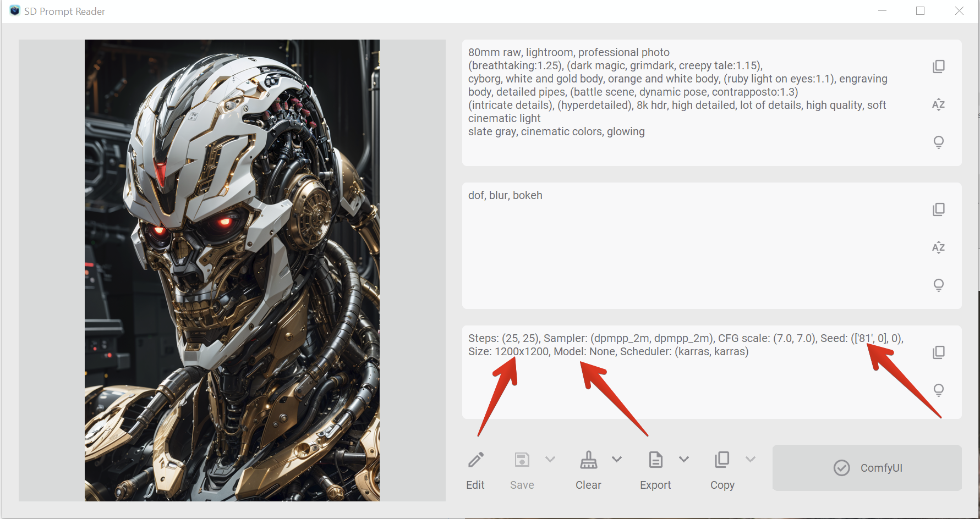
Task: Open the Save options dropdown
Action: (x=550, y=459)
